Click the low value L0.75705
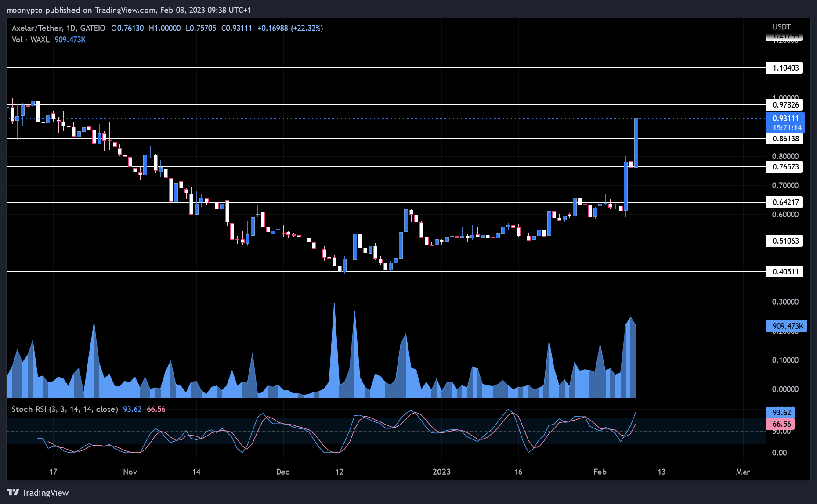 pos(201,28)
